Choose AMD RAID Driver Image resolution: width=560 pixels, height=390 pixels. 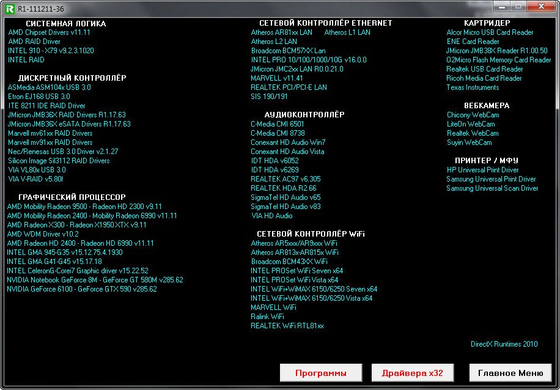pos(34,41)
